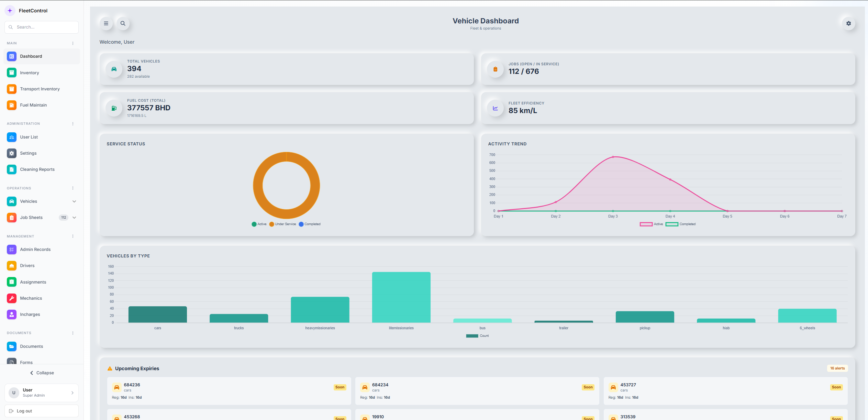Open the User List page
Screen dimensions: 868x420
coord(42,137)
